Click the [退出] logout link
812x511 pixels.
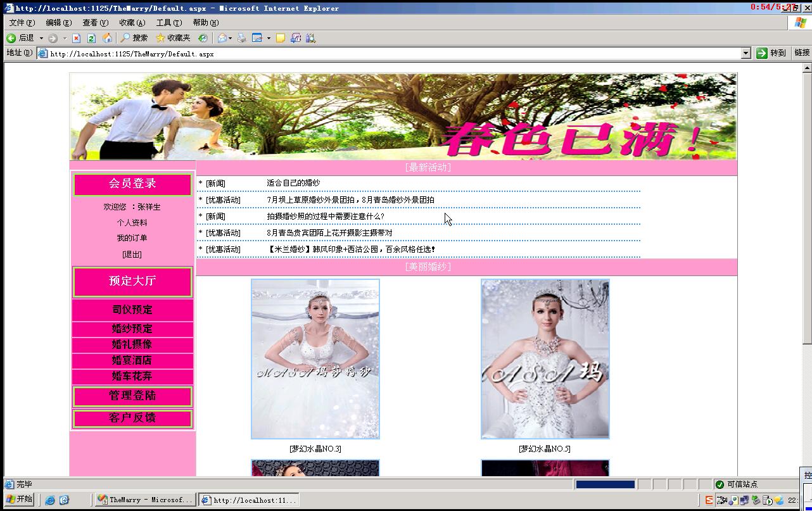click(132, 255)
